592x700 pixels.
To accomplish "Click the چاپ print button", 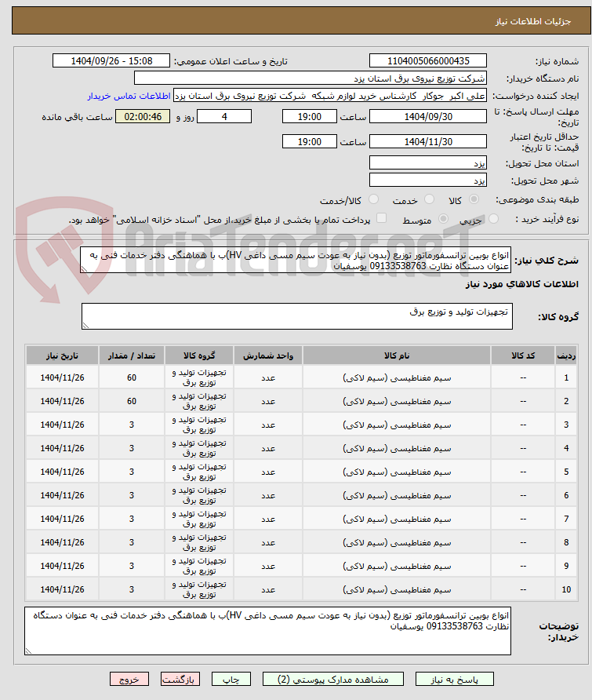I will point(231,679).
